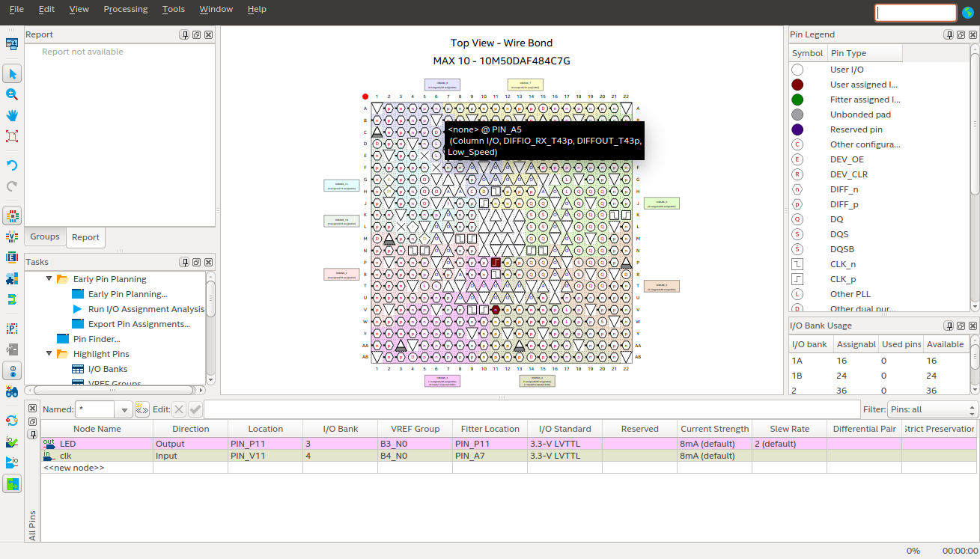
Task: Open the View menu
Action: tap(79, 9)
